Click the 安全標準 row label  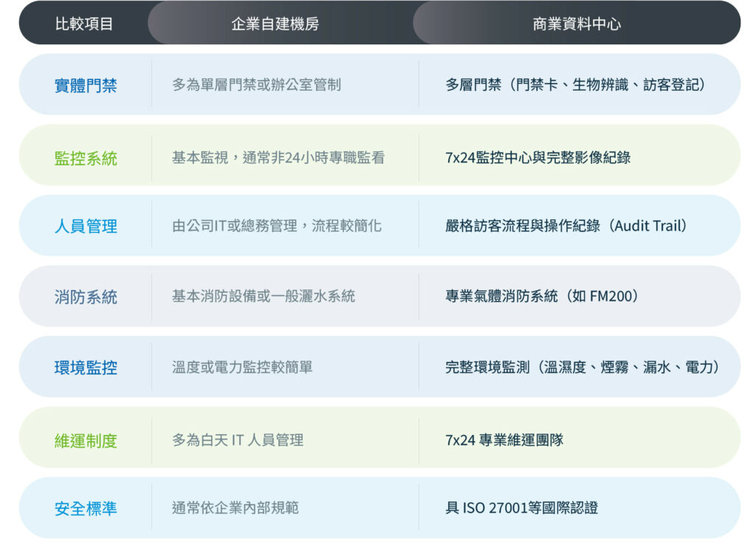coord(86,509)
